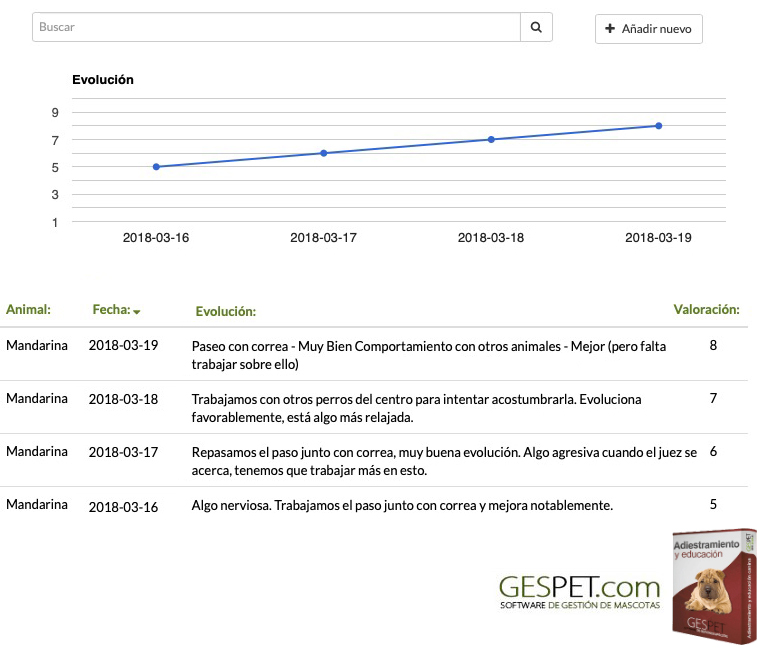Click the magnifying glass search icon
Image resolution: width=768 pixels, height=662 pixels.
[x=536, y=28]
